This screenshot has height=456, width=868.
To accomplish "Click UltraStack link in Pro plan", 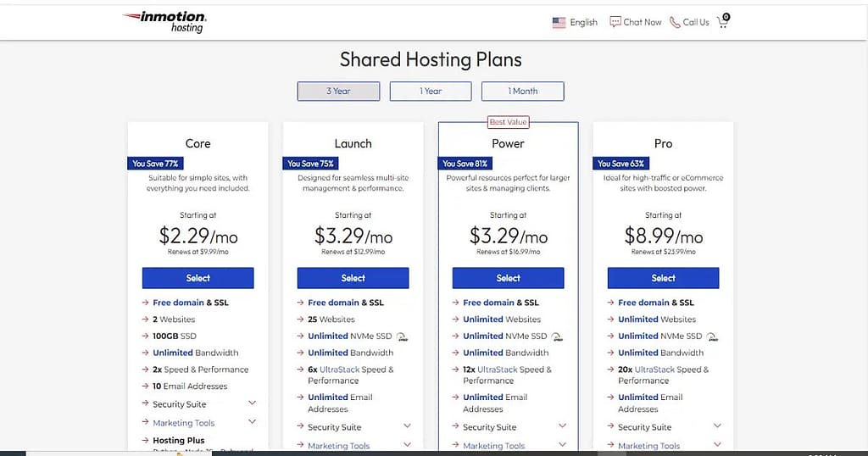I will point(654,370).
